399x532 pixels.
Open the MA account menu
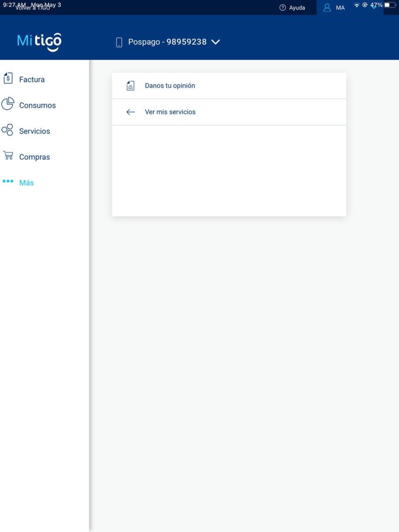(340, 8)
